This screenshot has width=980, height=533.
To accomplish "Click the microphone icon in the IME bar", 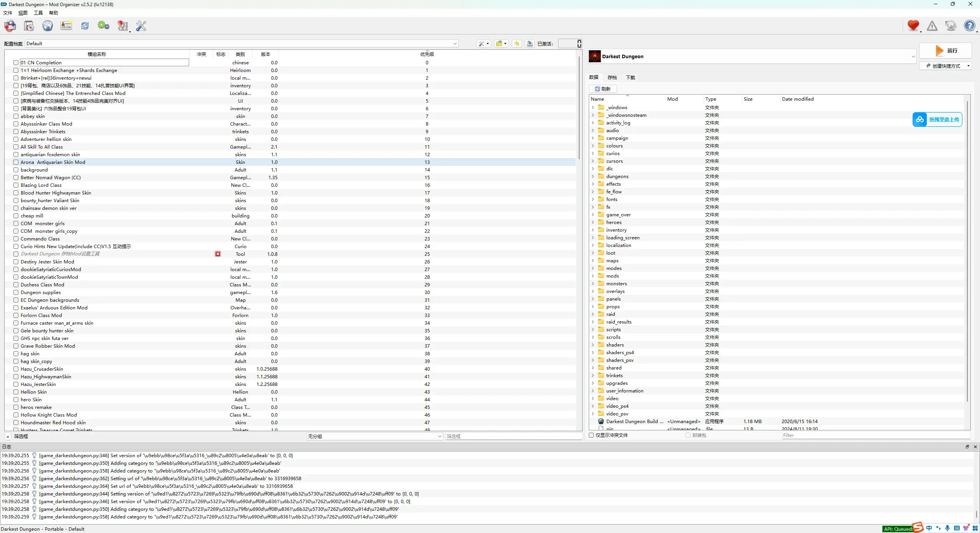I will tap(947, 528).
